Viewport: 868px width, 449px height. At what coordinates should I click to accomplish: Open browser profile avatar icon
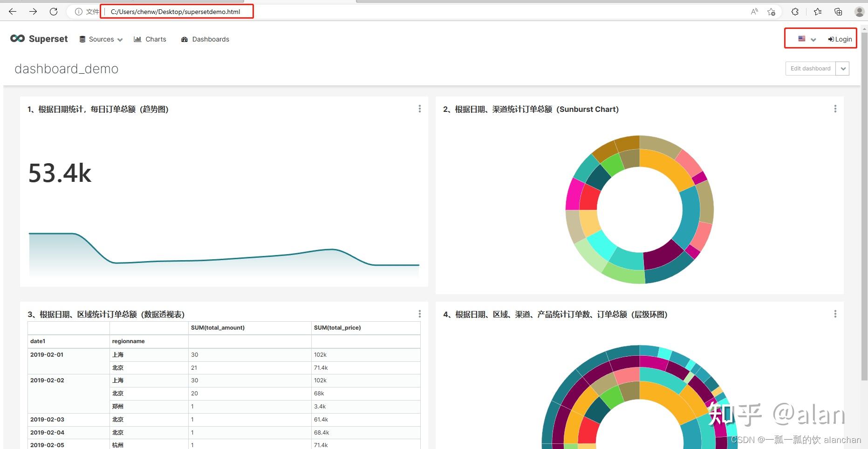point(860,12)
